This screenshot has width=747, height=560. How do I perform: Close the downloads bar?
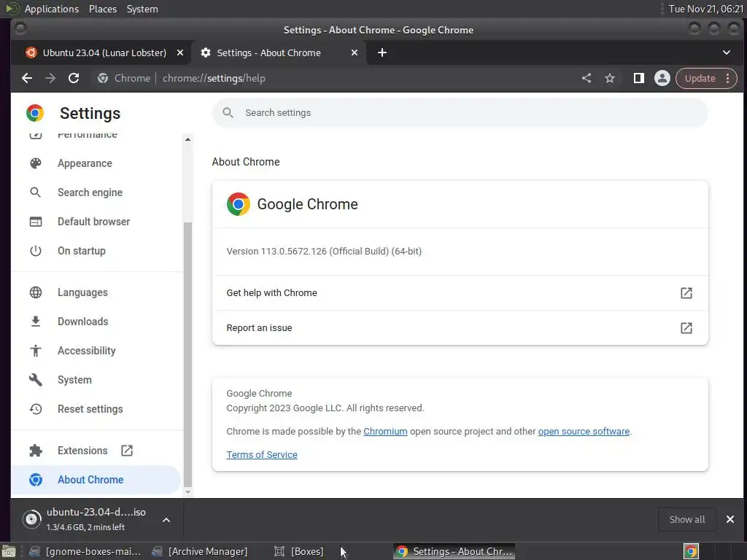tap(729, 519)
